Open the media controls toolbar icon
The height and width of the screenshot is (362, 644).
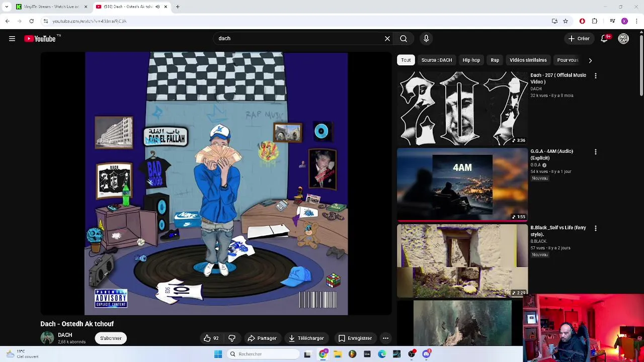(x=612, y=21)
